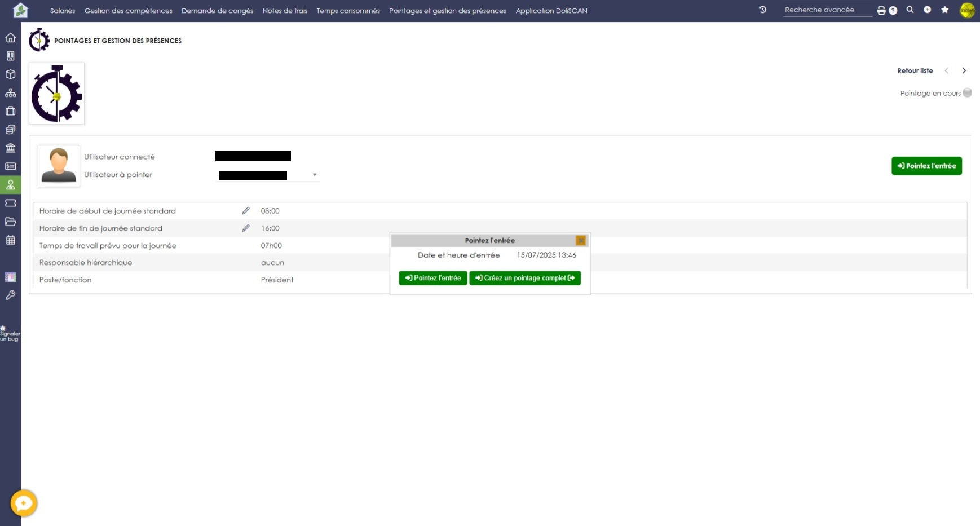Image resolution: width=980 pixels, height=526 pixels.
Task: Open the ticket sidebar icon
Action: 10,203
